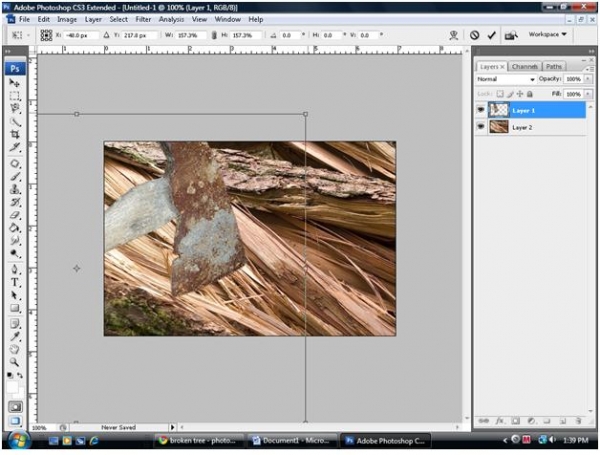Select the Magic Wand tool
Viewport: 600px width, 455px height.
[15, 122]
